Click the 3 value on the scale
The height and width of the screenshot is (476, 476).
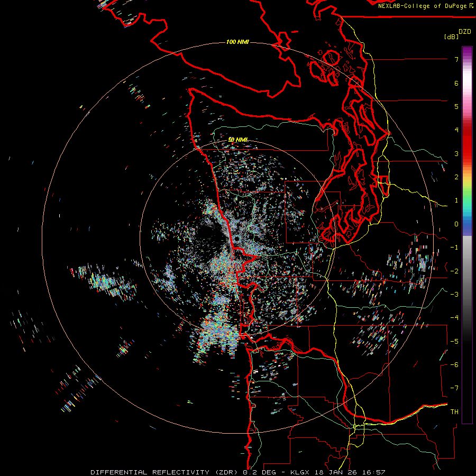456,153
